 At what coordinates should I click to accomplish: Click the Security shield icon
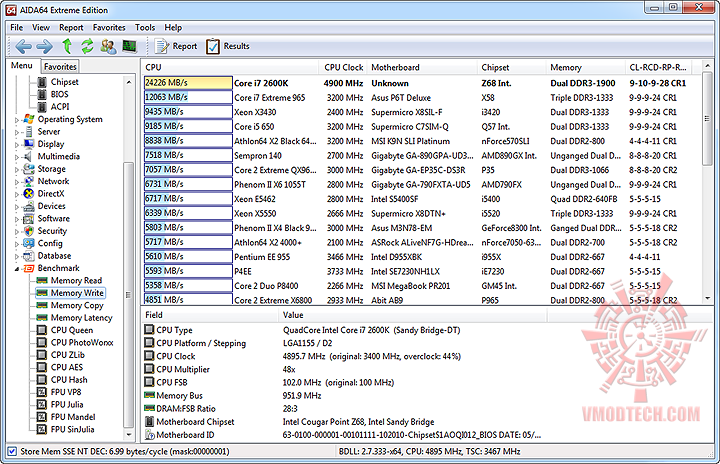(x=29, y=231)
